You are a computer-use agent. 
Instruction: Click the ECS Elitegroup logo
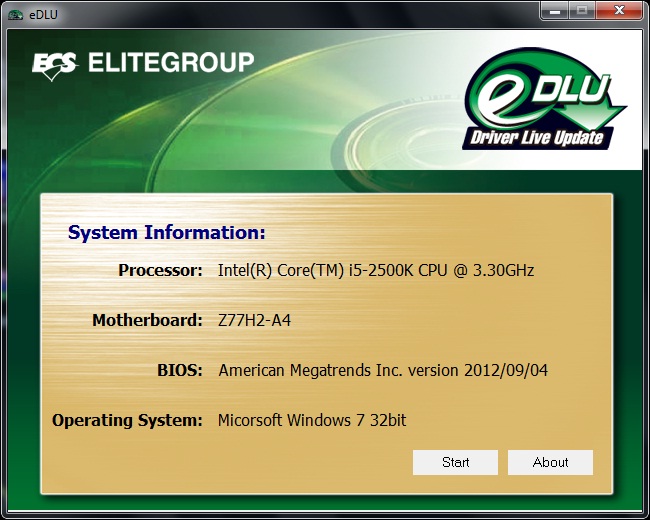point(143,65)
